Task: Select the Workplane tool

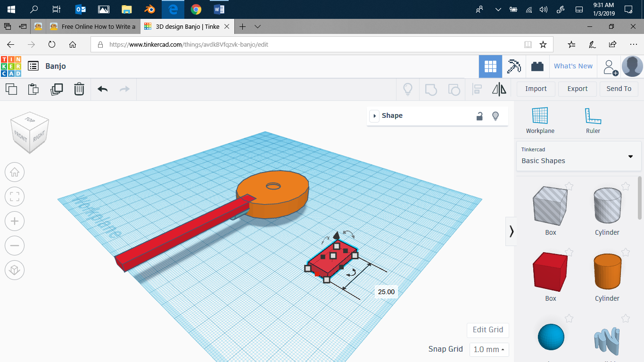Action: tap(540, 121)
